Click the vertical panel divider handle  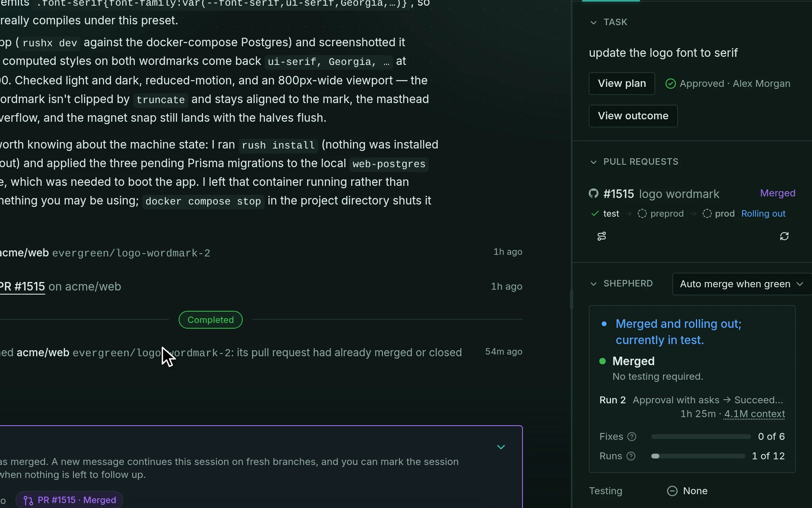coord(572,299)
